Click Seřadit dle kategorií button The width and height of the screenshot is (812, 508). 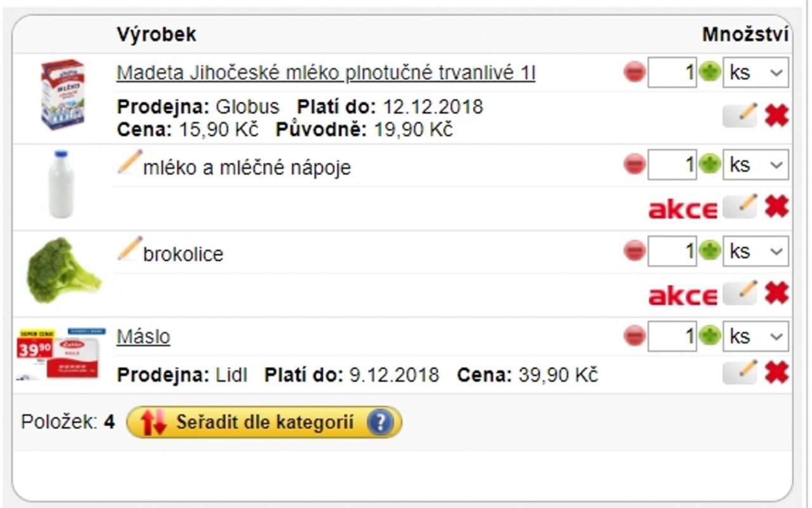coord(264,422)
